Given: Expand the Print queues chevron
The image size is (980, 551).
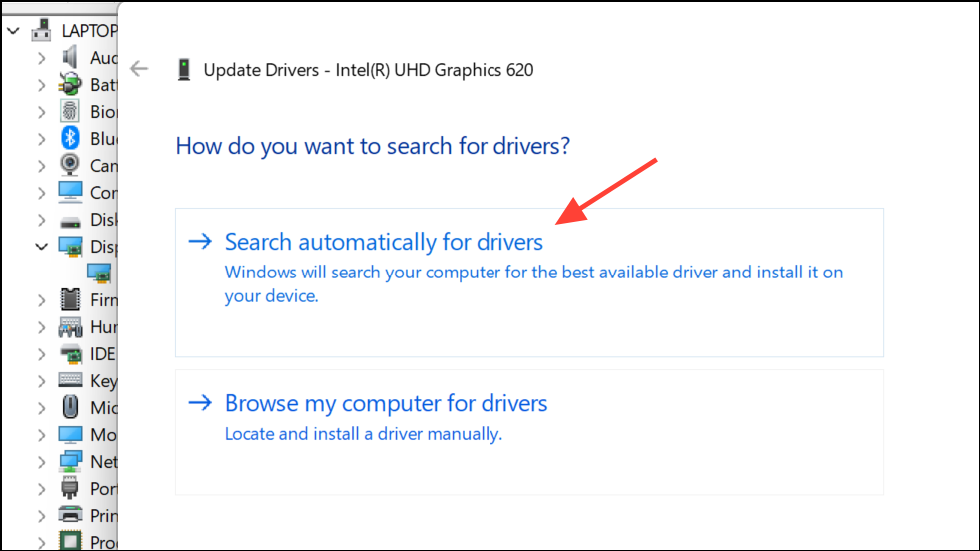Looking at the screenshot, I should click(41, 515).
